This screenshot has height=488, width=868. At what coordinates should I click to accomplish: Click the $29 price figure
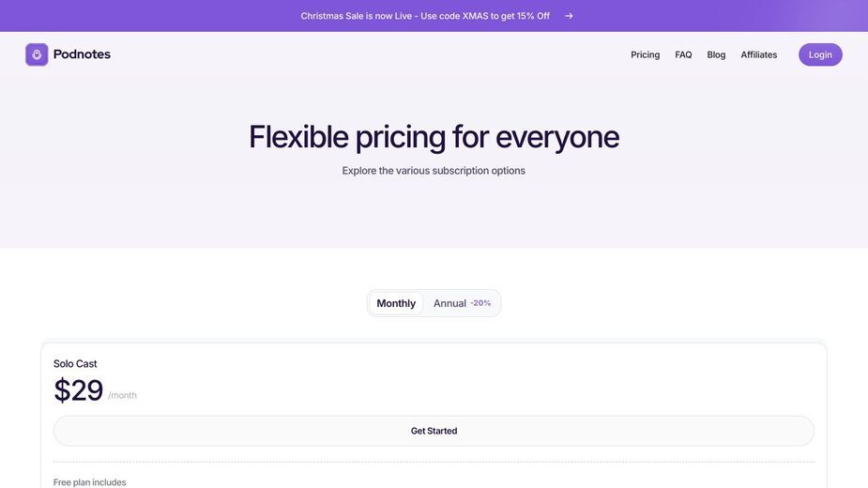pos(78,390)
